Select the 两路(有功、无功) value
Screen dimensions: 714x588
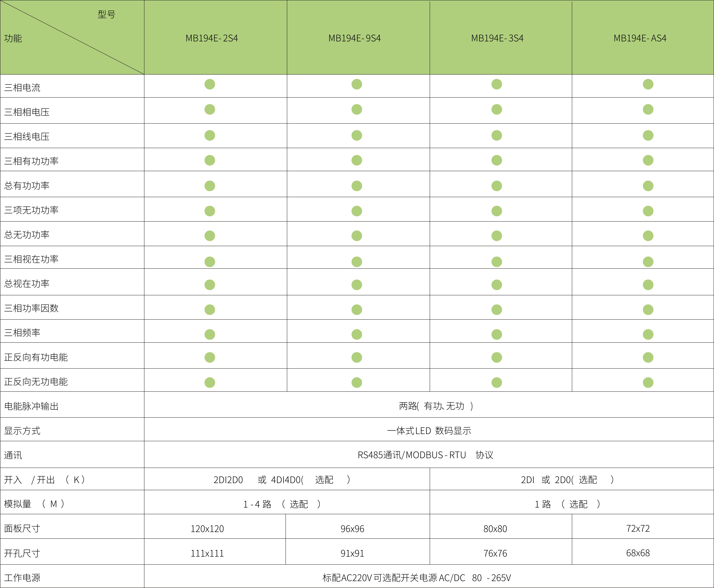pyautogui.click(x=436, y=406)
